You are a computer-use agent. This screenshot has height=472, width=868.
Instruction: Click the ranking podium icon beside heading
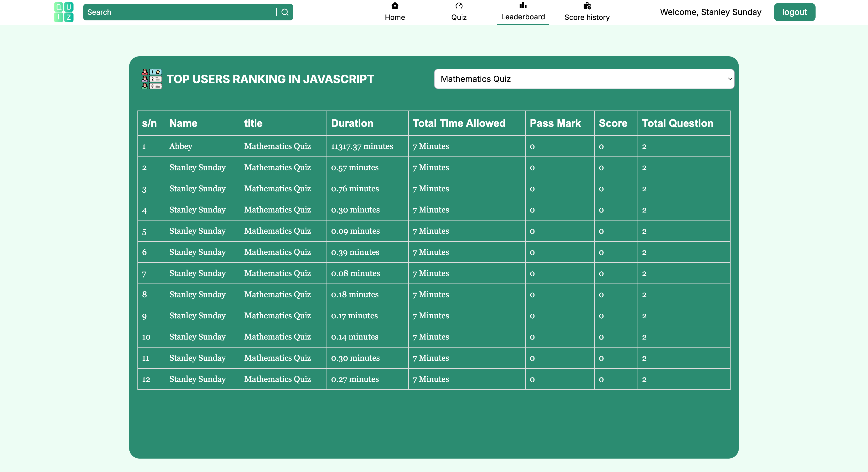coord(152,79)
